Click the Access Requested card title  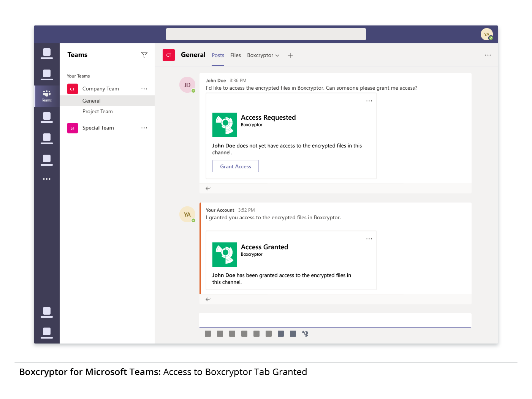[268, 117]
